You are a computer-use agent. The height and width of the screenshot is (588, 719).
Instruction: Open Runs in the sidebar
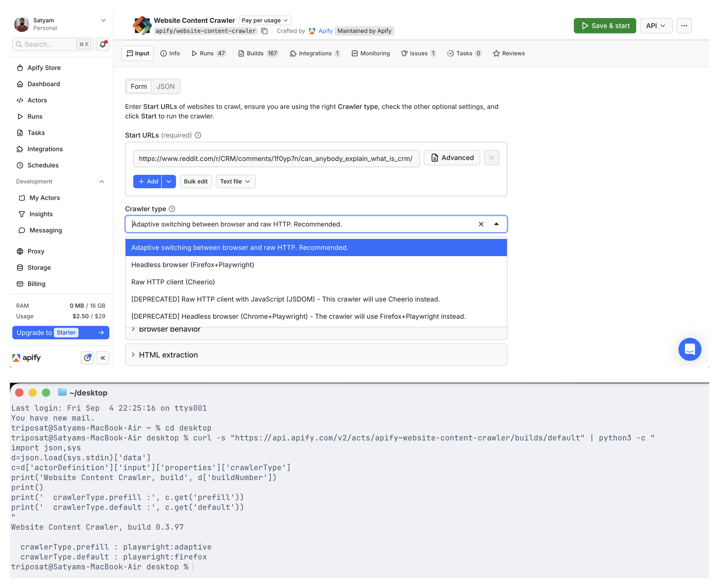[35, 116]
